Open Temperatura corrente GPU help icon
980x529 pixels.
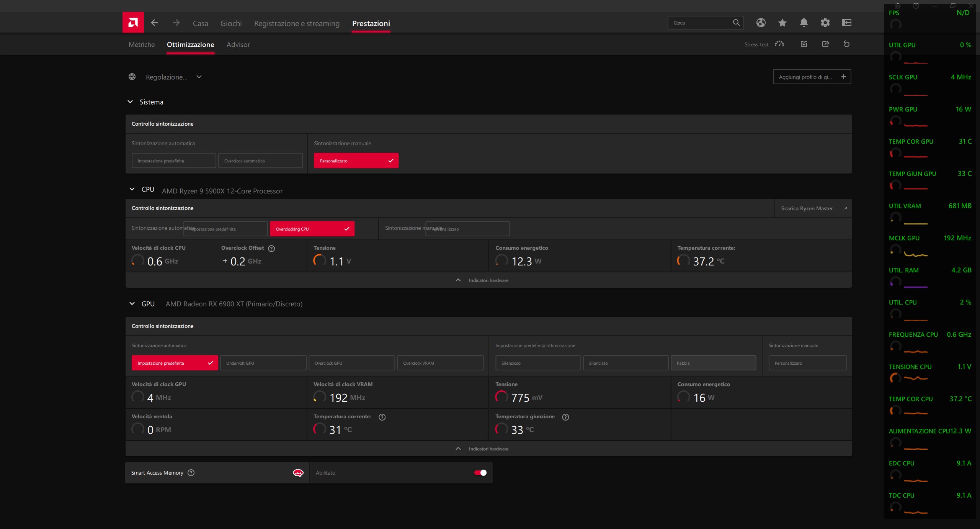pyautogui.click(x=382, y=417)
